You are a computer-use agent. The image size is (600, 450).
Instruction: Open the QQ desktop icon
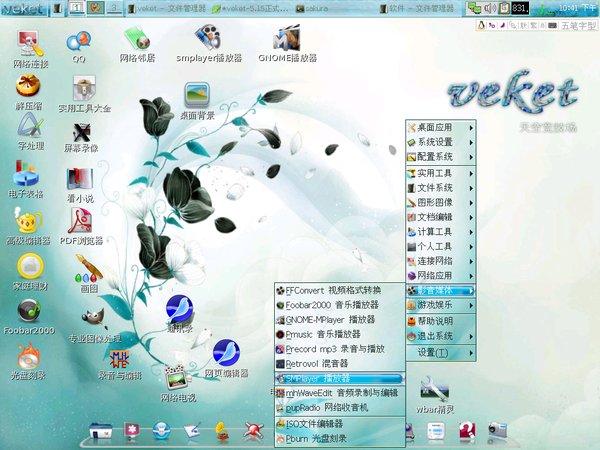(x=79, y=41)
